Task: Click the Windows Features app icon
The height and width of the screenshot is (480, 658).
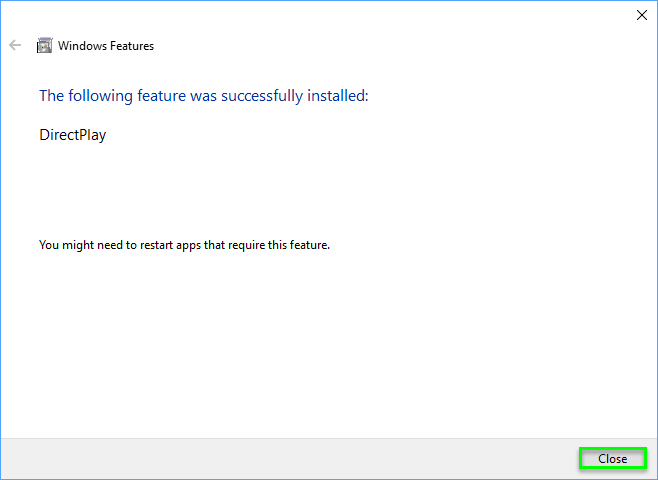Action: click(x=44, y=45)
